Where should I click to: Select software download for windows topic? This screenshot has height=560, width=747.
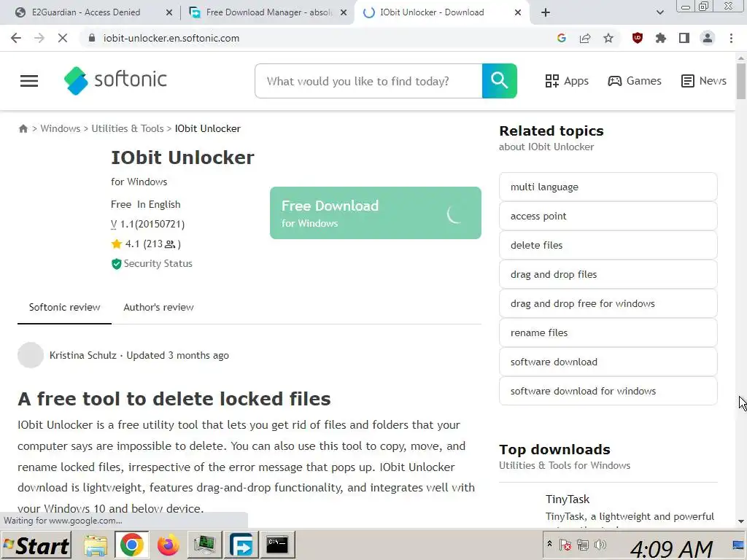click(608, 391)
